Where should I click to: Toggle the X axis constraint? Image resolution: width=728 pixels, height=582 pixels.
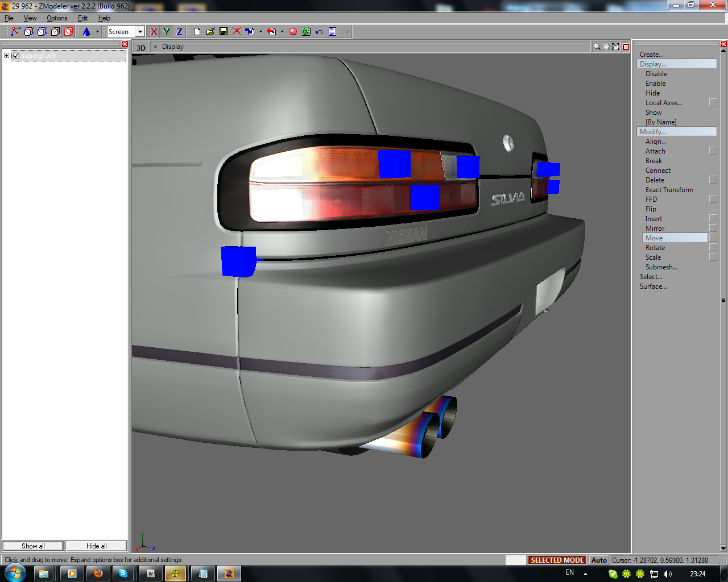(153, 32)
